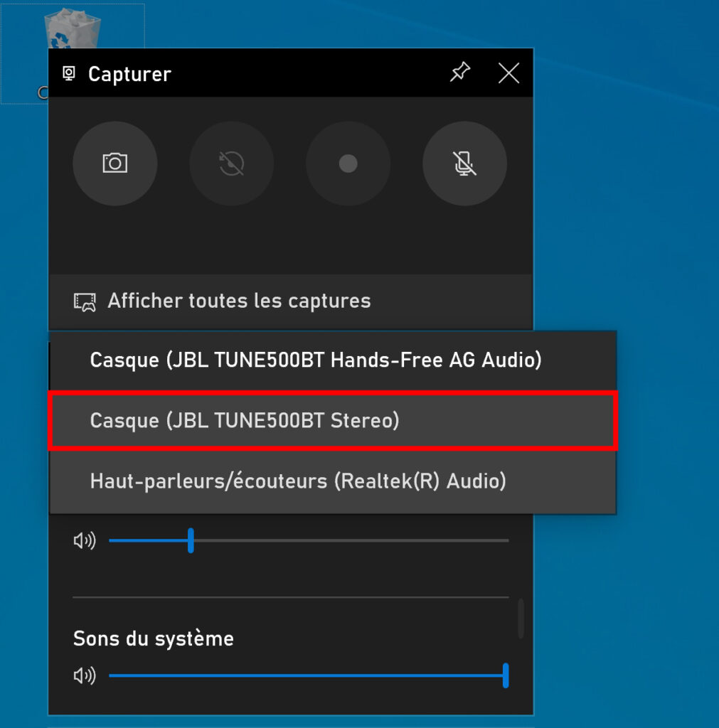Click the record last 30 seconds button
Viewport: 719px width, 728px height.
(x=231, y=164)
